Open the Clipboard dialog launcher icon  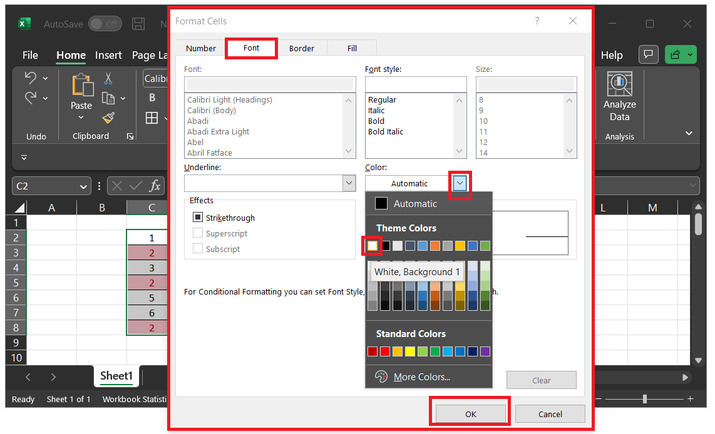[x=130, y=136]
